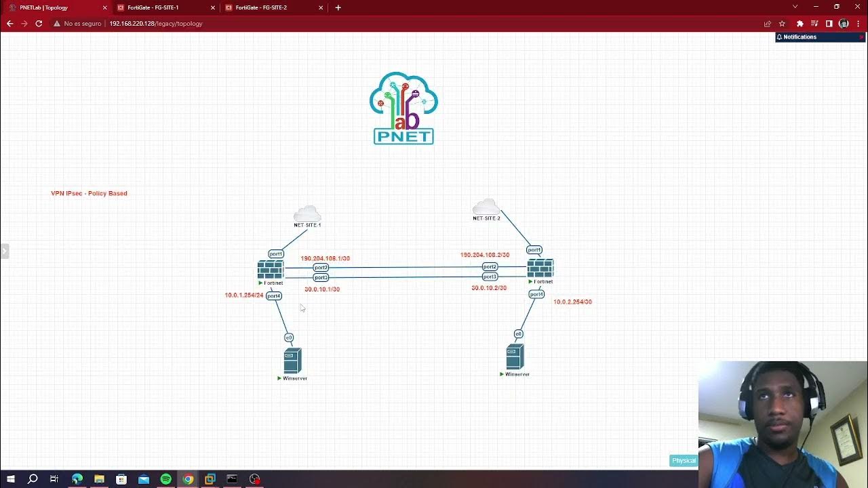Viewport: 868px width, 488px height.
Task: Open Microsoft Store from taskbar
Action: click(x=121, y=479)
